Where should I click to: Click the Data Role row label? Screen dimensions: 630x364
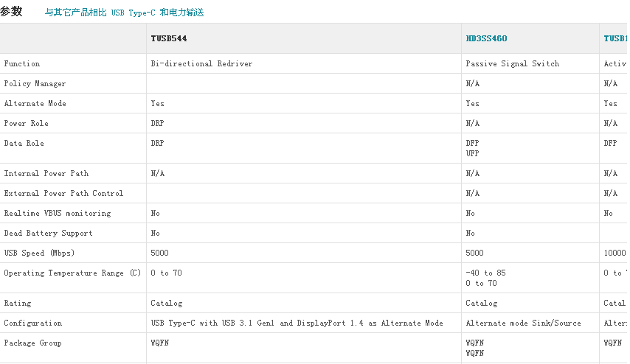(24, 144)
